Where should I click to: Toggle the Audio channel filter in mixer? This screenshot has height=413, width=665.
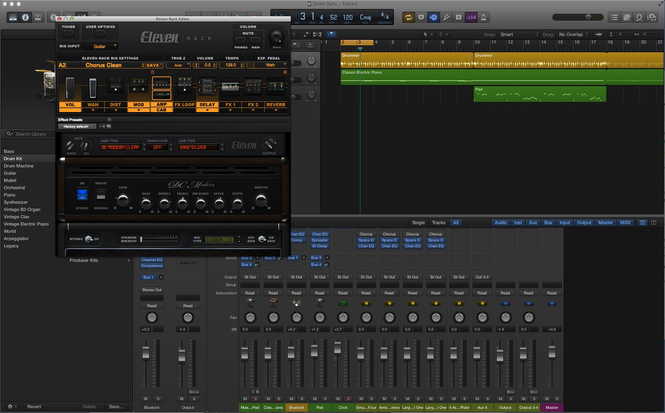click(500, 223)
